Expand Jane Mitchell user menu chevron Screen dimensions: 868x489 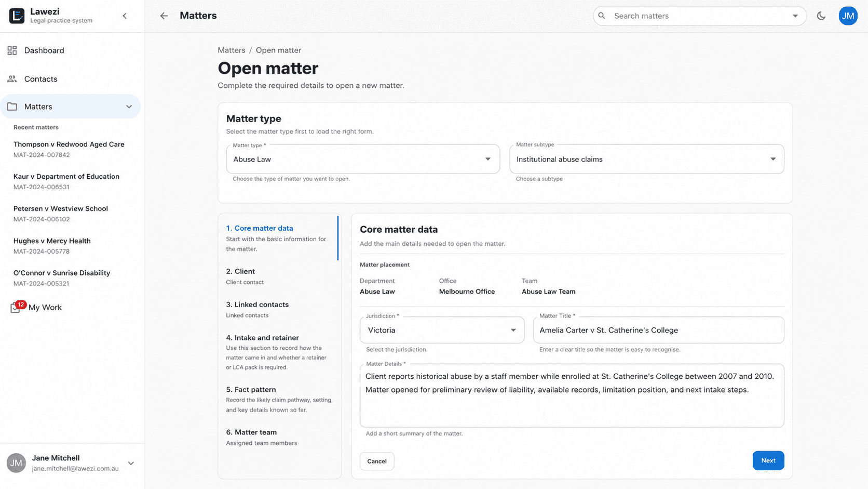coord(131,463)
